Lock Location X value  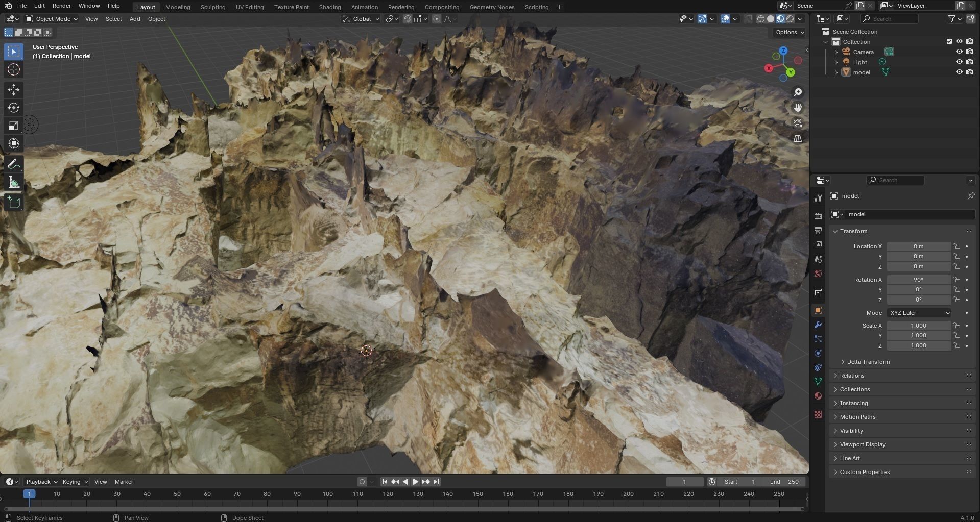tap(957, 246)
